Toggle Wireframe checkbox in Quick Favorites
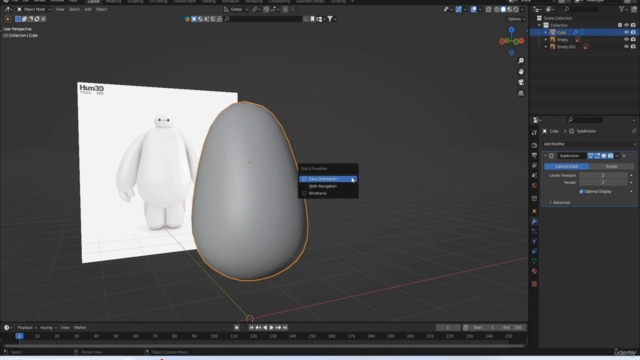Screen dimensions: 640x360 (x=304, y=193)
